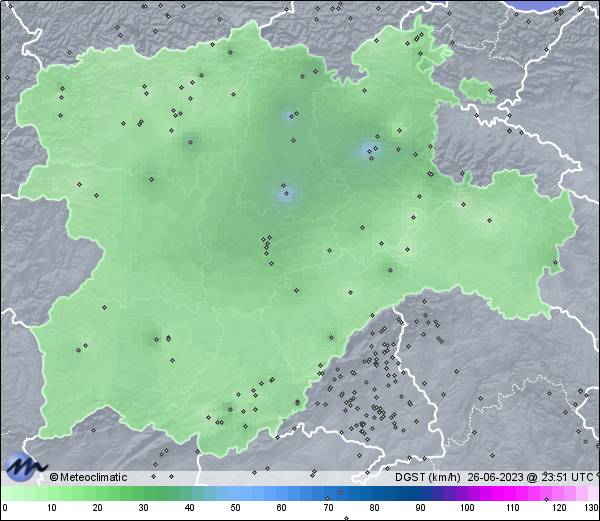Click the 60 label on the scale

[281, 508]
